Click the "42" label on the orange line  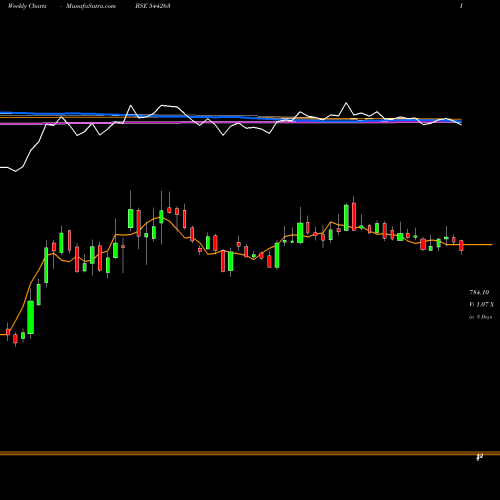point(480,457)
